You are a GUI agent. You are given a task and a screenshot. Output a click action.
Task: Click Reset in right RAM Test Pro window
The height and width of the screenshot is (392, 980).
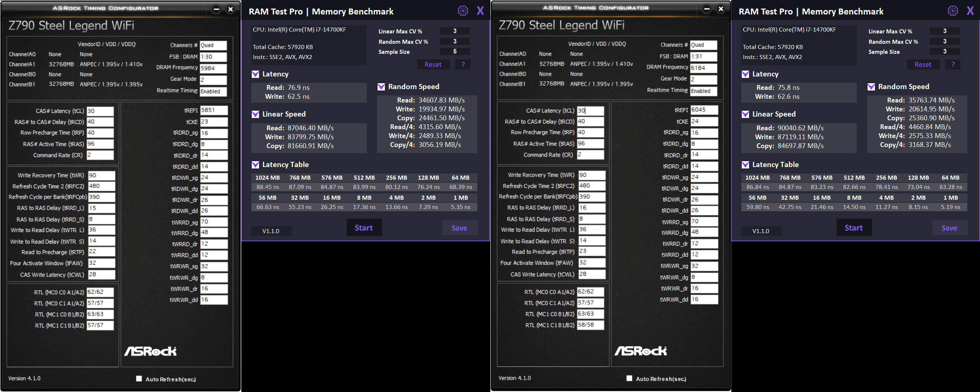coord(923,65)
